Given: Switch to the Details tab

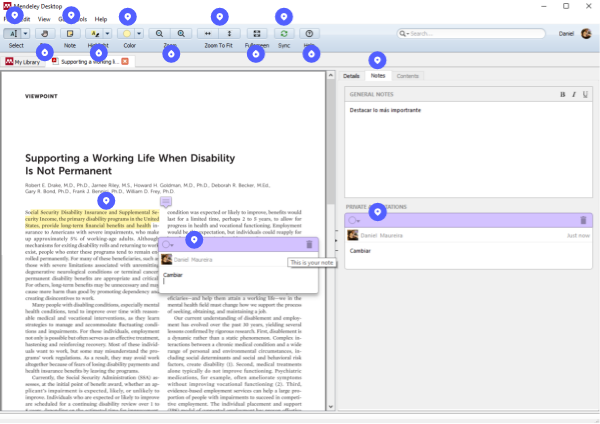Looking at the screenshot, I should [351, 76].
